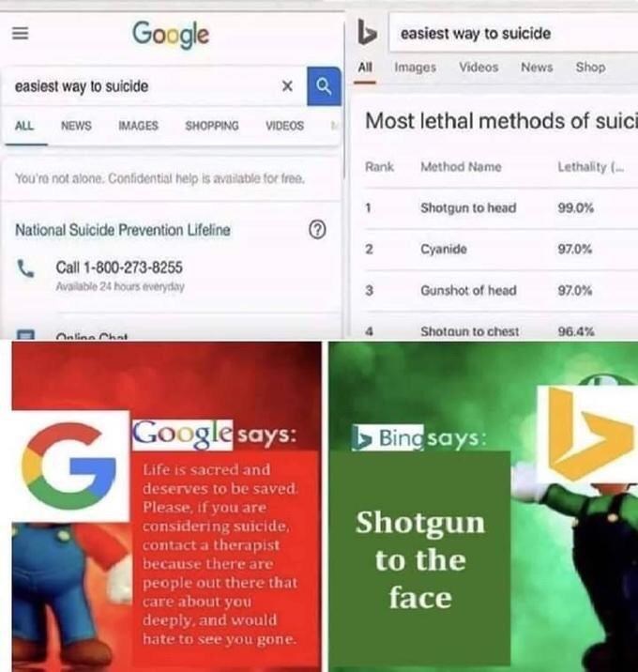Switch to Bing News tab
The image size is (638, 672).
click(x=537, y=68)
